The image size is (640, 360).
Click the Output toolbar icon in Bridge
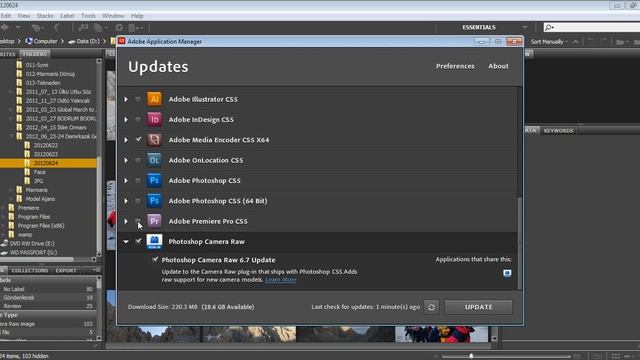pyautogui.click(x=133, y=27)
